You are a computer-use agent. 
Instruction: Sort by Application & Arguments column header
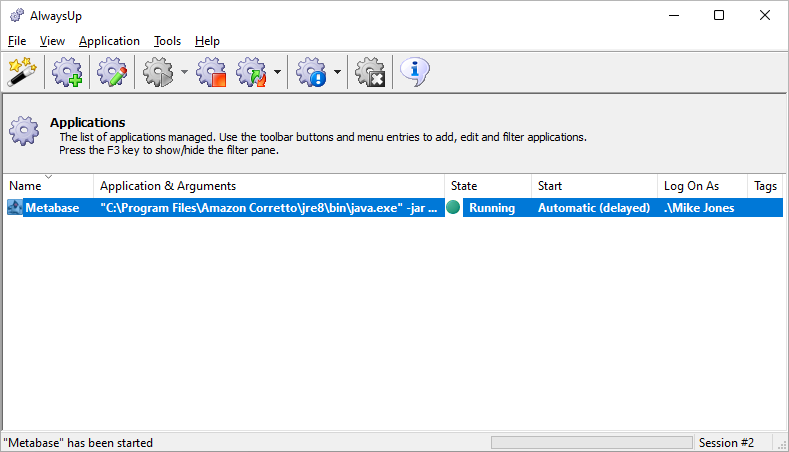[269, 186]
